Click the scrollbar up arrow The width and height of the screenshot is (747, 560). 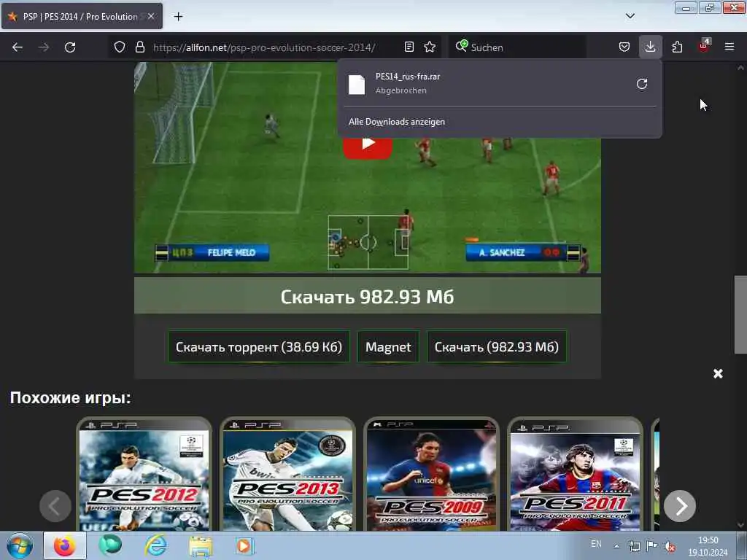pyautogui.click(x=740, y=68)
